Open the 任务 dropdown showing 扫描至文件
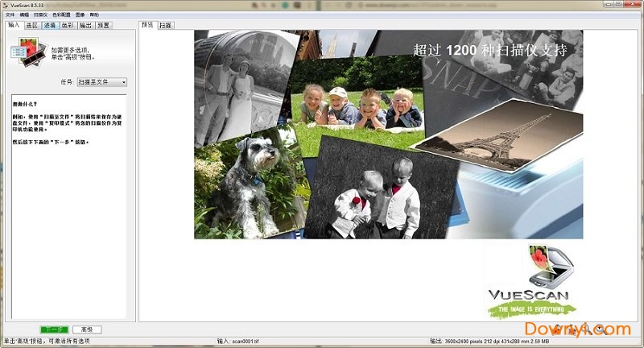The height and width of the screenshot is (348, 644). [x=102, y=82]
